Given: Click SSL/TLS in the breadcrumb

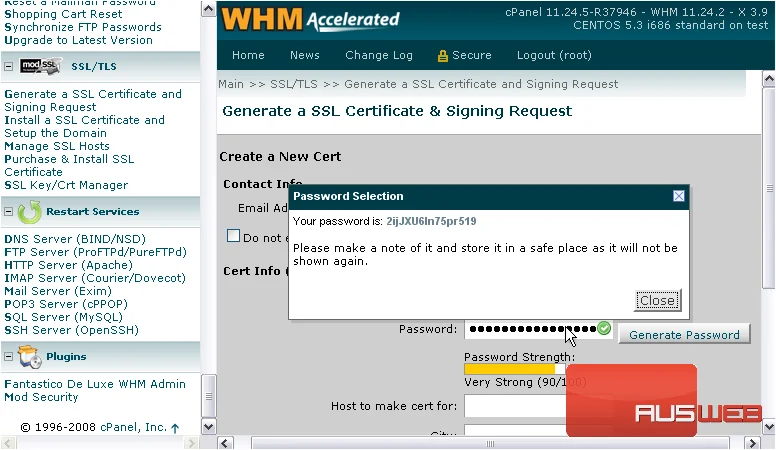Looking at the screenshot, I should pyautogui.click(x=293, y=84).
